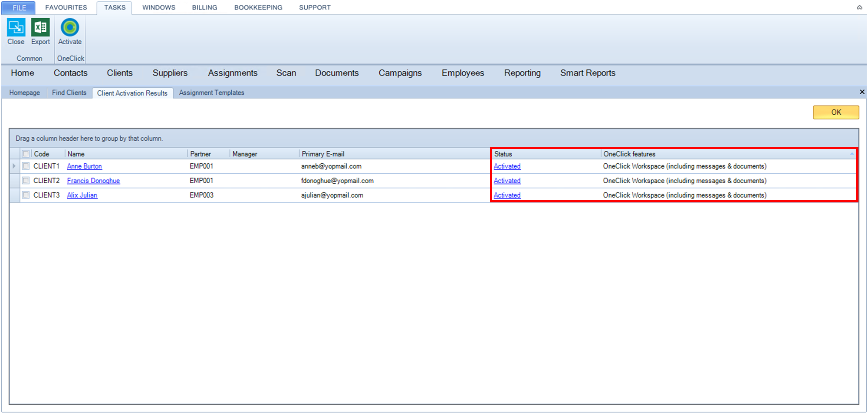The width and height of the screenshot is (868, 413).
Task: Open the Reporting section
Action: (522, 73)
